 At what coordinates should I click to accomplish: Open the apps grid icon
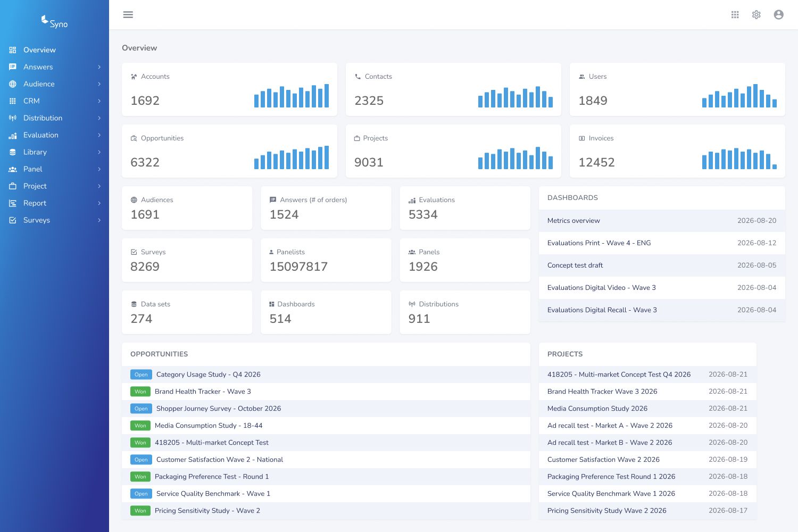point(735,15)
